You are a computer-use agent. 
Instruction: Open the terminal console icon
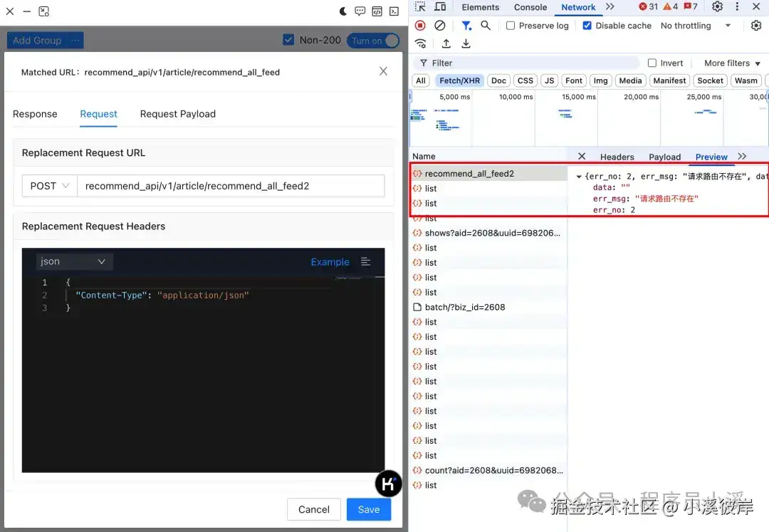(394, 11)
